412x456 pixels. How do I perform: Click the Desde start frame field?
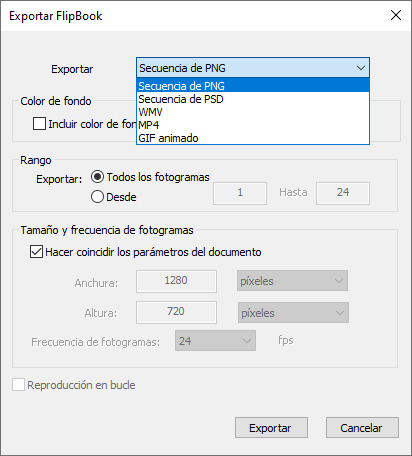(x=240, y=193)
